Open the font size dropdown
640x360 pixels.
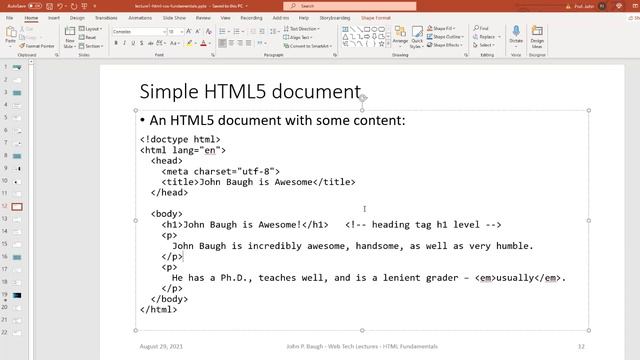pyautogui.click(x=181, y=31)
